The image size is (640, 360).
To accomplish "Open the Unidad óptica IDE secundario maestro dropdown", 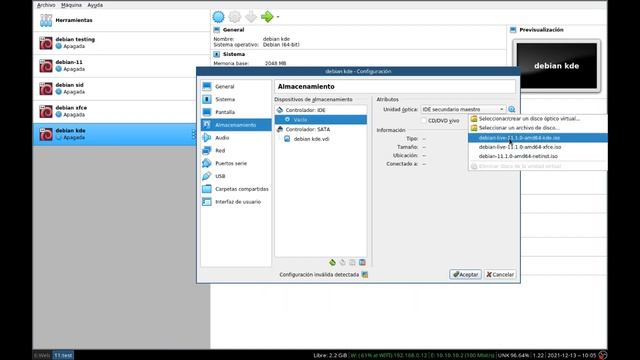I will (463, 109).
